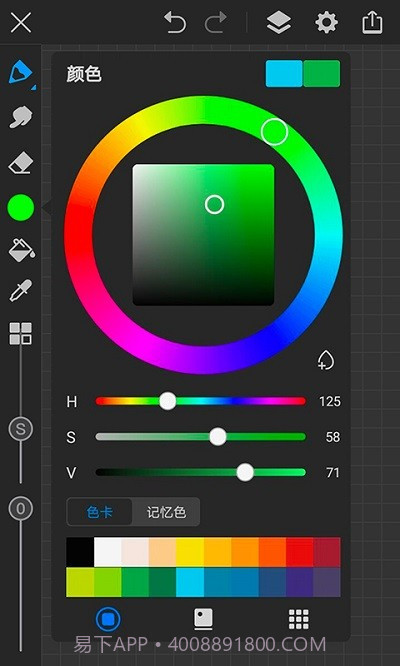Screen dimensions: 400x666
Task: Pick the white palette swatch
Action: pyautogui.click(x=107, y=552)
